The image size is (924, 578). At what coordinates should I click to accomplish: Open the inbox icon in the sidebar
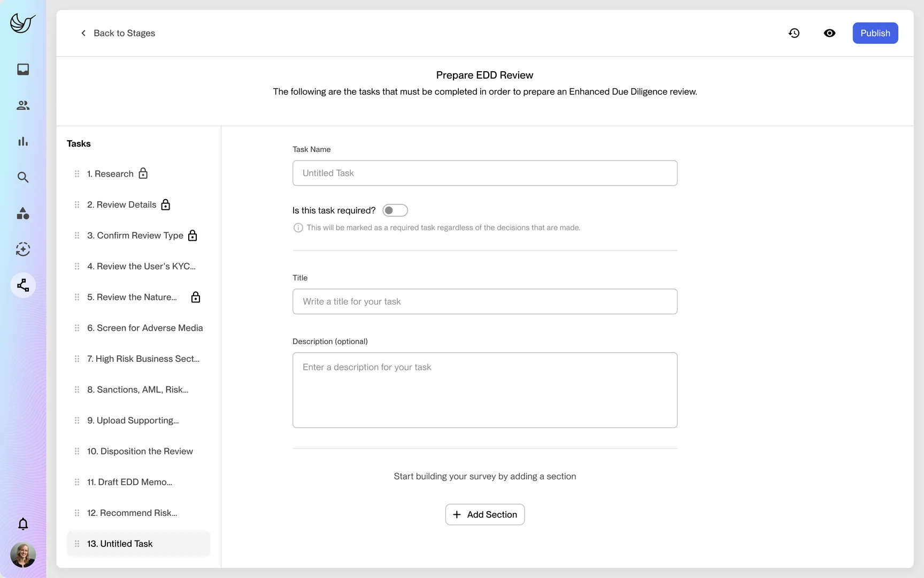(x=23, y=70)
